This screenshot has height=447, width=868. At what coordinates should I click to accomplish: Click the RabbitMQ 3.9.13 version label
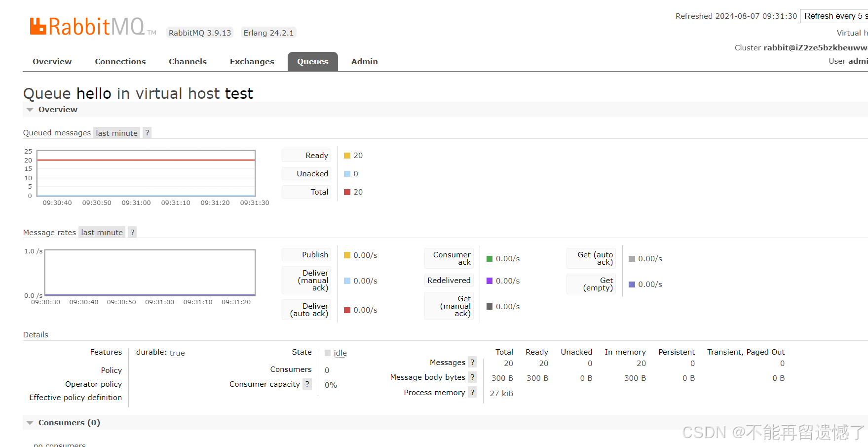tap(200, 33)
